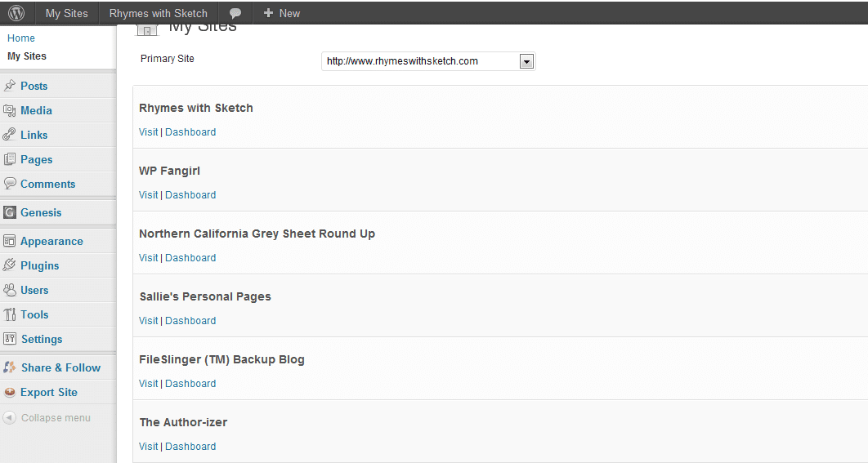Open the Primary Site dropdown arrow
The width and height of the screenshot is (868, 463).
pos(526,61)
